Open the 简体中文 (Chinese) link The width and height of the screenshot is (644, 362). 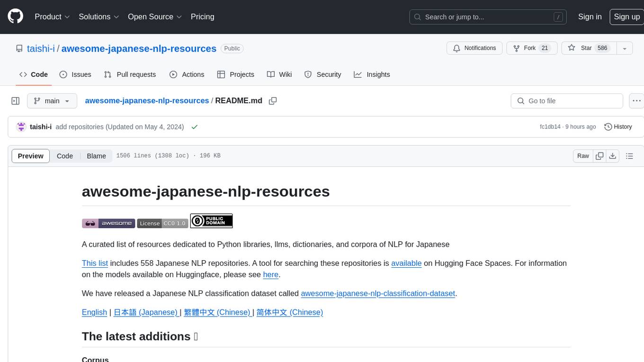pyautogui.click(x=290, y=312)
